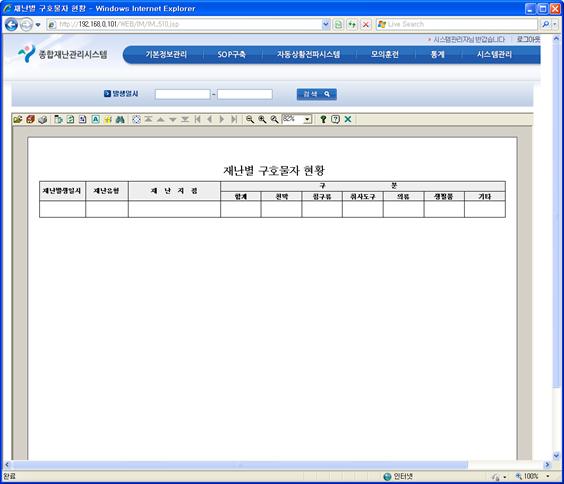
Task: Go to the next page arrow in toolbar
Action: click(x=222, y=119)
